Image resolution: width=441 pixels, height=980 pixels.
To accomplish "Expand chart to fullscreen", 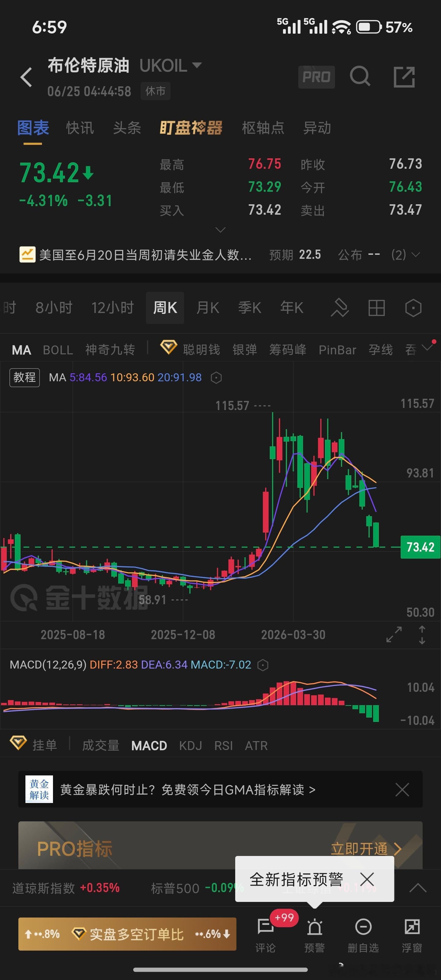I will (x=394, y=635).
